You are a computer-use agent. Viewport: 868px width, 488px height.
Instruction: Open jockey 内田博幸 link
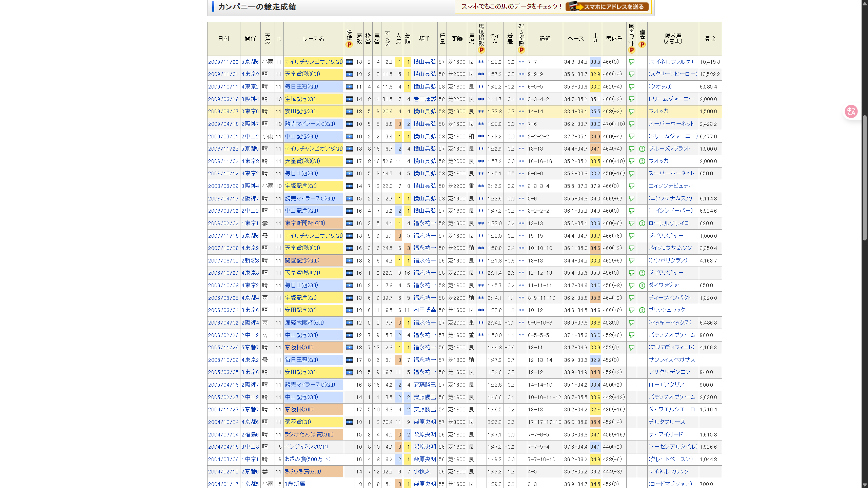(425, 310)
